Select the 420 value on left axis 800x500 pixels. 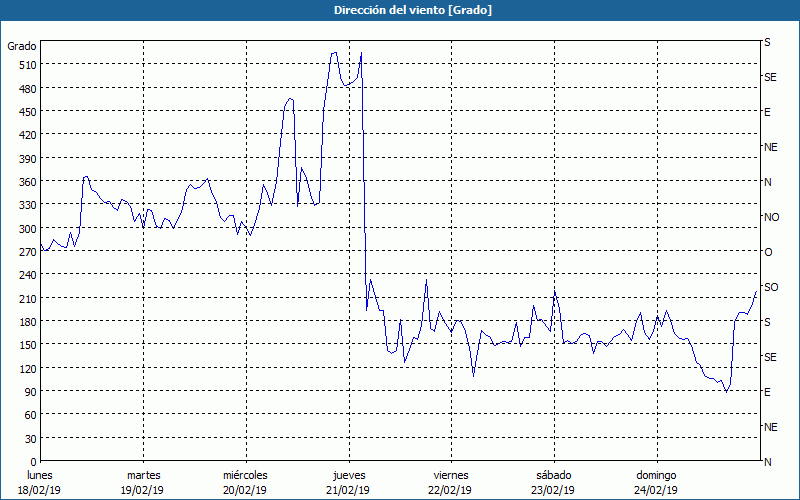[x=27, y=135]
